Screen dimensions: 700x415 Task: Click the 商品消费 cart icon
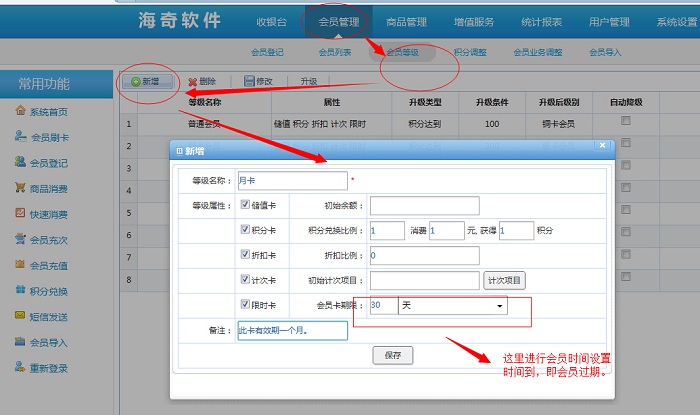click(20, 187)
